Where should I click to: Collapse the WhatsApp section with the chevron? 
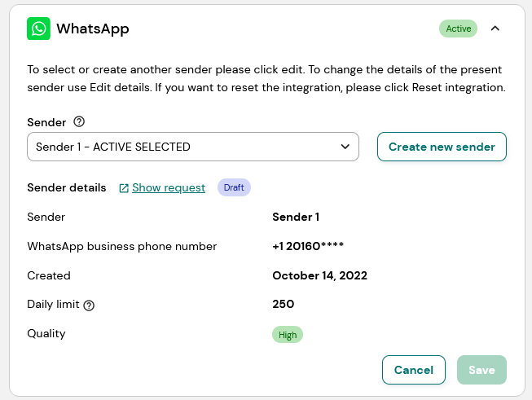[495, 29]
